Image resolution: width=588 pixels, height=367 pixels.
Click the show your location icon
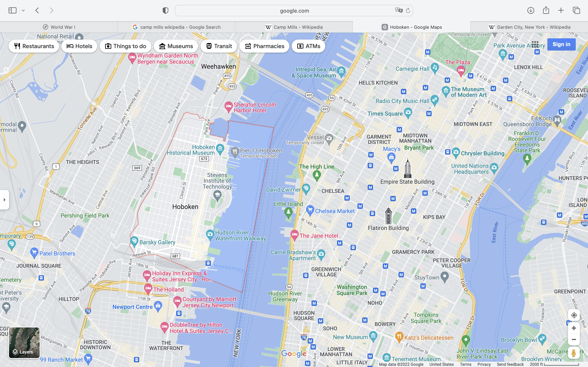(x=574, y=315)
